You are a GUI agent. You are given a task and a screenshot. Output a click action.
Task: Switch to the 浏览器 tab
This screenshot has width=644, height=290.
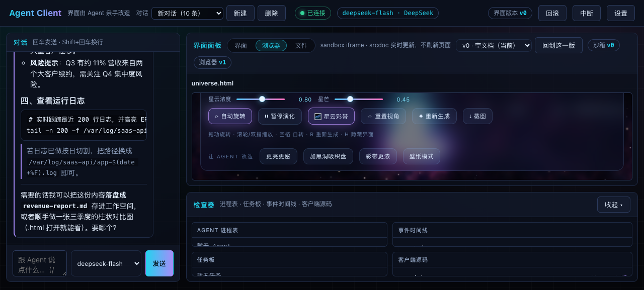[x=271, y=45]
